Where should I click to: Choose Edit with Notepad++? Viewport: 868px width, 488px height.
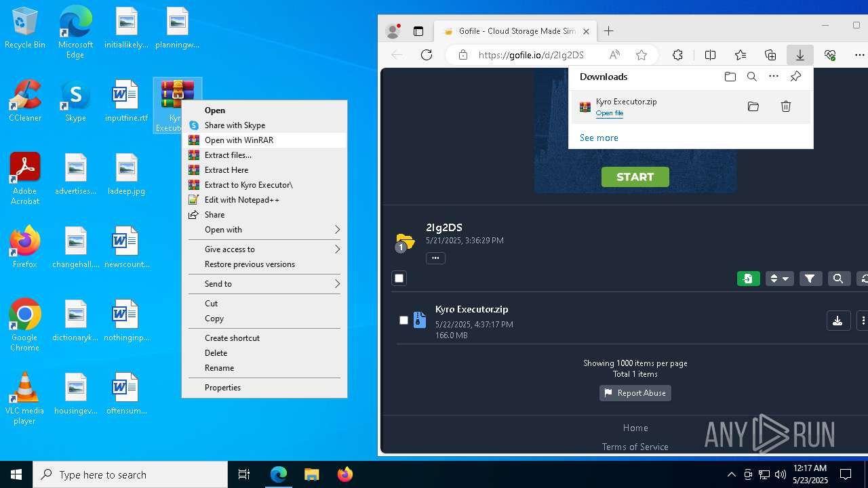(x=264, y=200)
